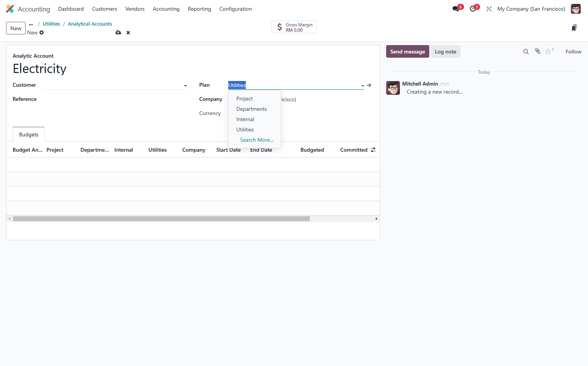Follow this record
The height and width of the screenshot is (366, 588).
tap(574, 52)
